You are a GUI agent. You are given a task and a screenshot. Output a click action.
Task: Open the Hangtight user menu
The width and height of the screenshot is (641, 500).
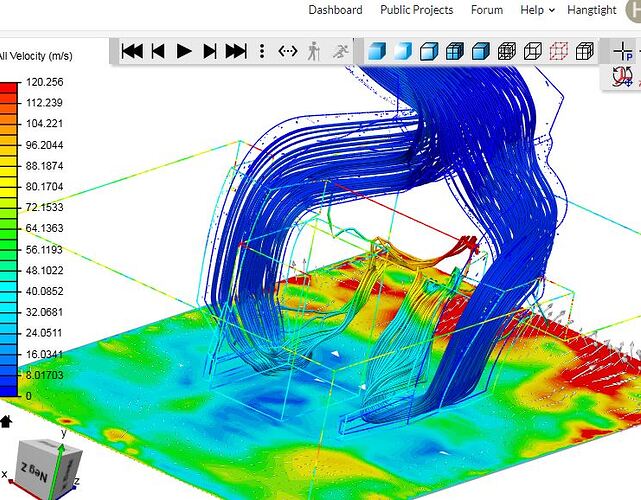[592, 10]
